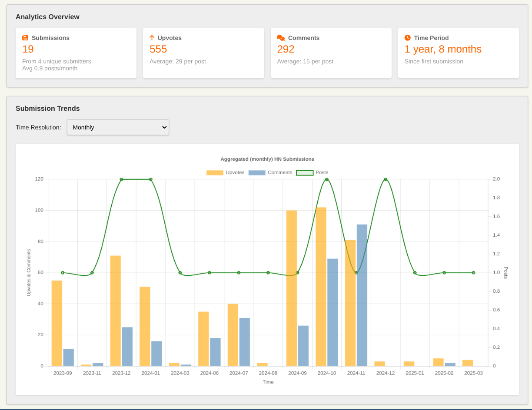
Task: Click the 2024-06 upvotes bar
Action: click(x=203, y=339)
